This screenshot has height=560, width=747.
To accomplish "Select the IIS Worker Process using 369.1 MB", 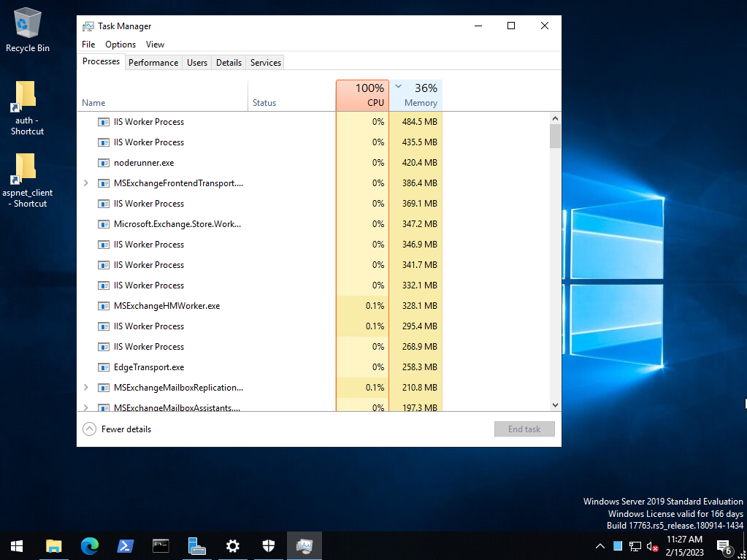I will pyautogui.click(x=260, y=204).
